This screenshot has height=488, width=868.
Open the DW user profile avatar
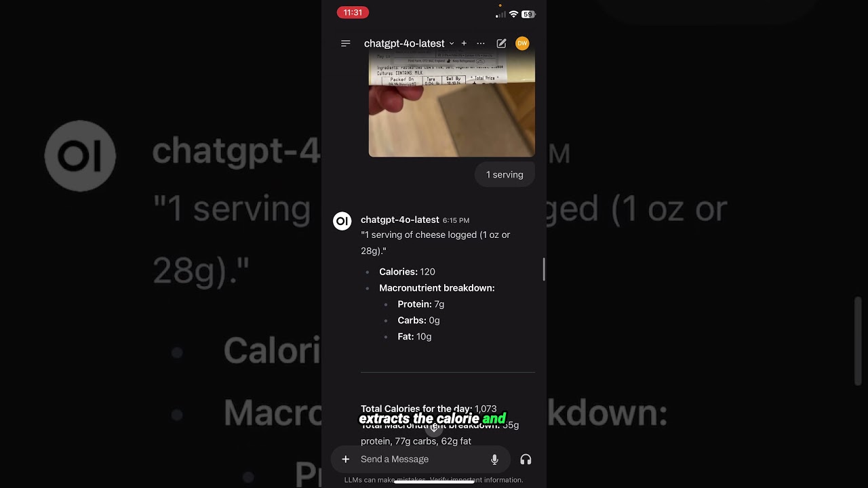(522, 43)
